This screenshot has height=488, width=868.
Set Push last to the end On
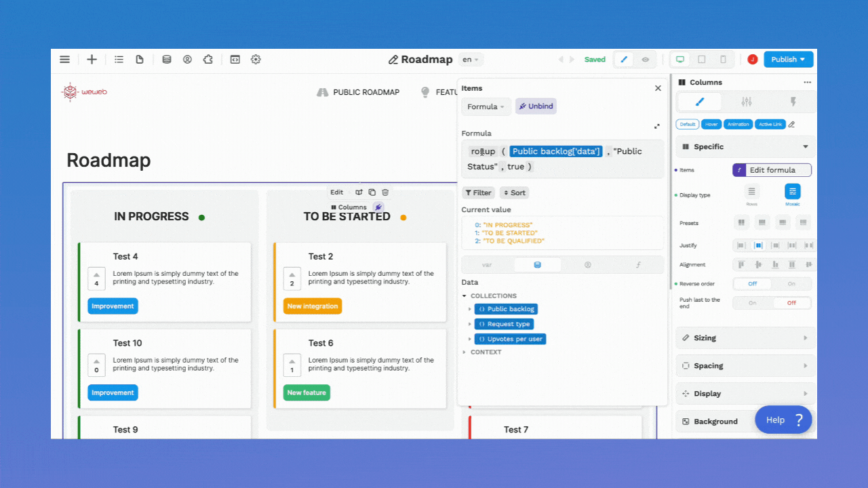pos(753,303)
